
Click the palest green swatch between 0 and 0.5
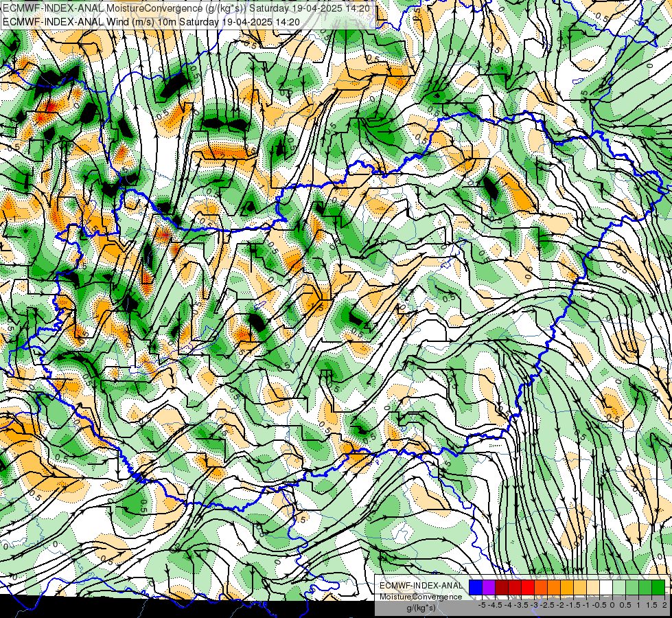click(619, 588)
